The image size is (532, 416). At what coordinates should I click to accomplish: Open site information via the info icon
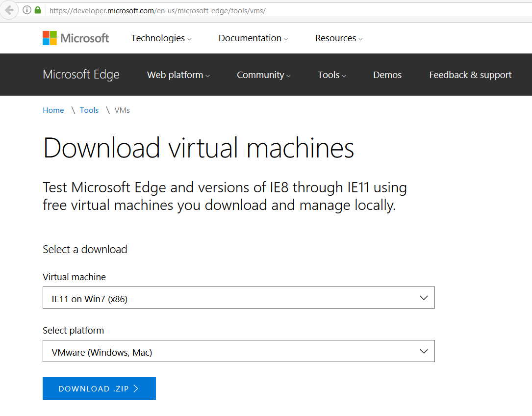pos(27,10)
